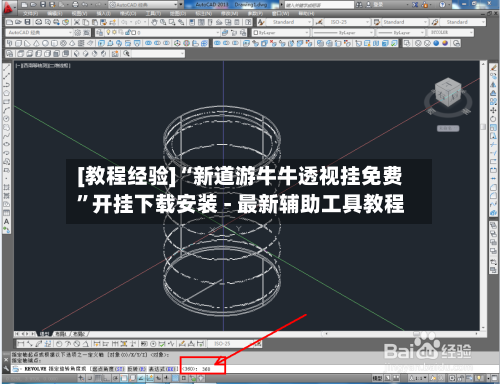Screen dimensions: 500x384
Task: Select the Torus solid tool
Action: [63, 43]
